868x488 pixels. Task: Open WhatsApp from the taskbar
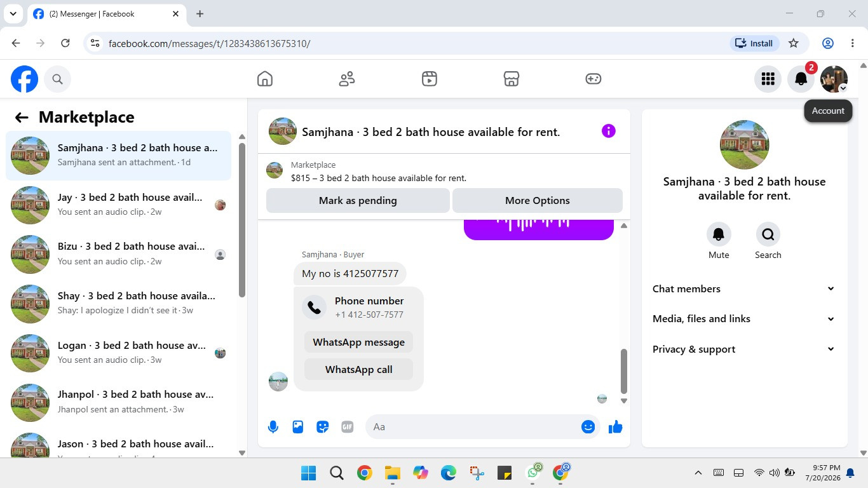coord(534,473)
